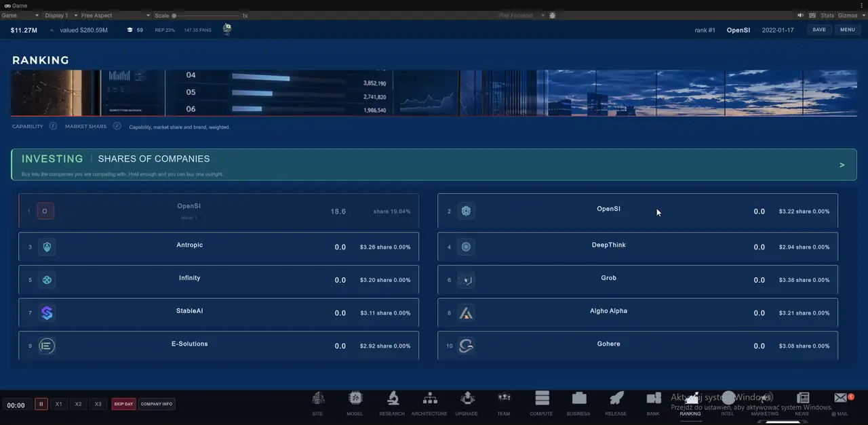Click Grob's $3.38 share price
Image resolution: width=868 pixels, height=425 pixels.
pyautogui.click(x=787, y=280)
